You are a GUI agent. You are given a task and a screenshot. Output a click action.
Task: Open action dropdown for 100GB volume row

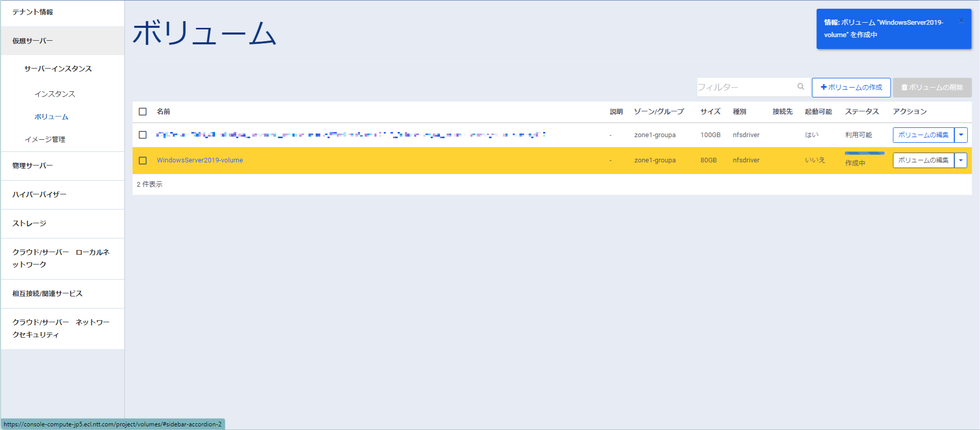pyautogui.click(x=961, y=135)
